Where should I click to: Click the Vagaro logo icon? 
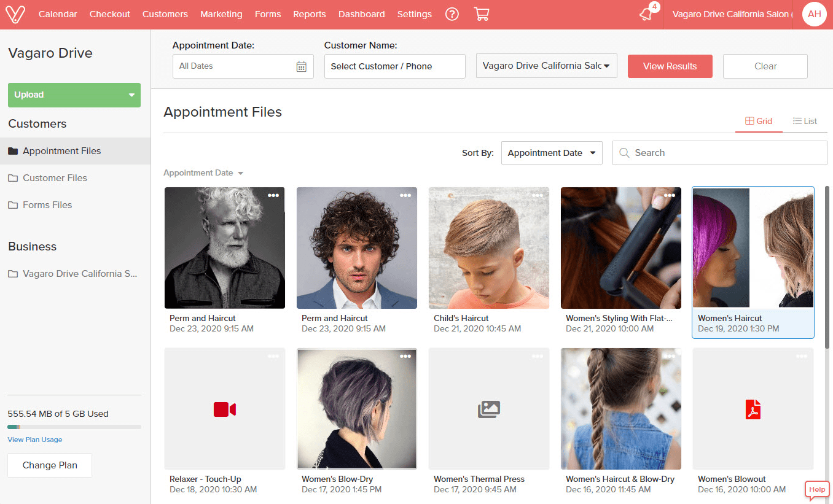15,14
